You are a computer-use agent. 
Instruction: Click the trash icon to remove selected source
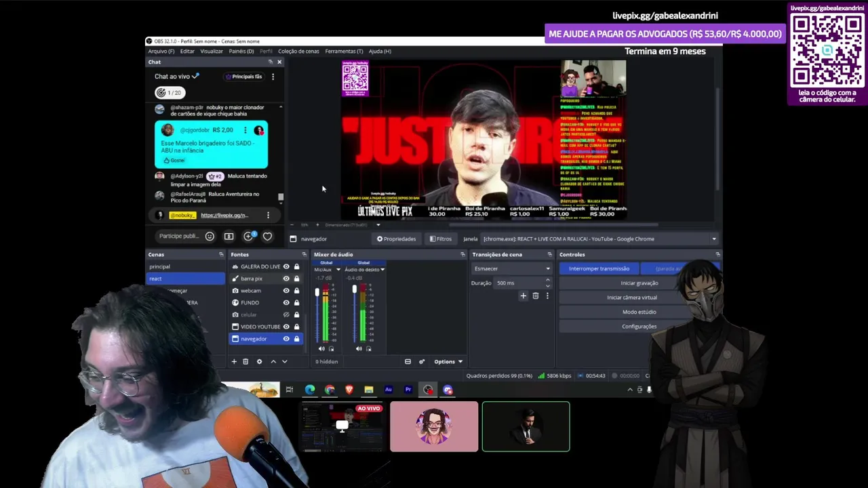click(245, 361)
